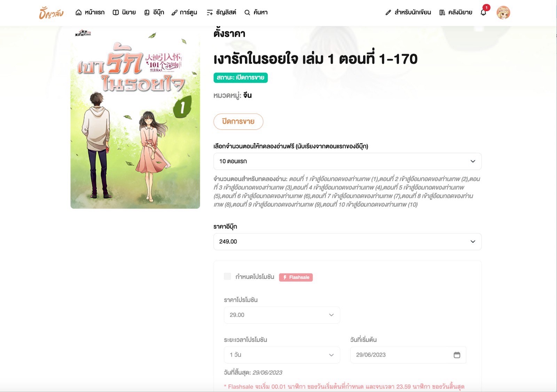Open the ธัญลิสต์ menu item
Image resolution: width=557 pixels, height=392 pixels.
tap(221, 13)
